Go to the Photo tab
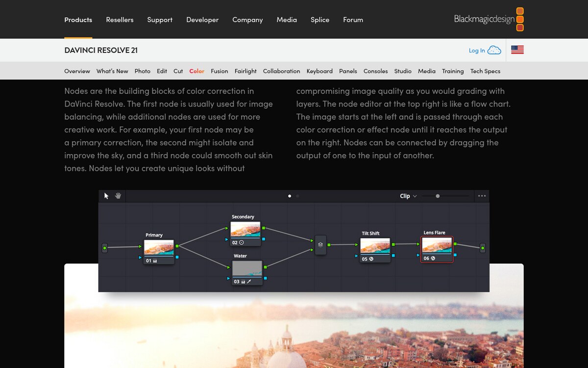588x368 pixels. tap(143, 71)
